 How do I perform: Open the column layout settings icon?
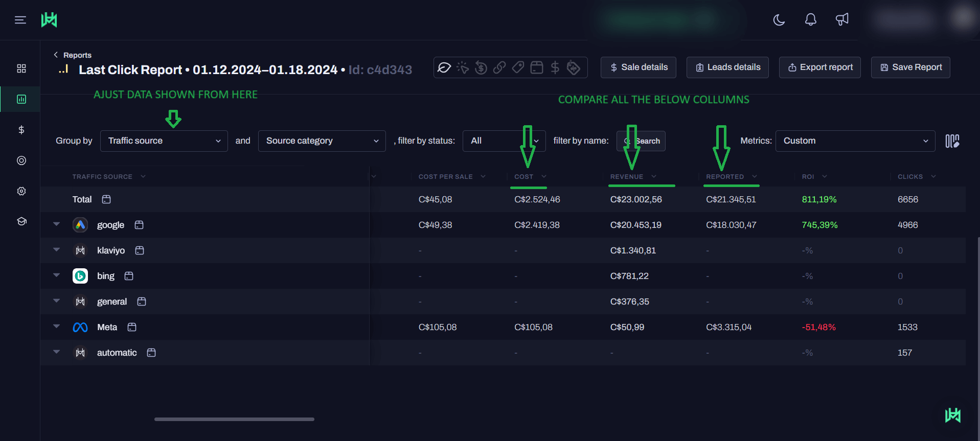click(x=952, y=141)
